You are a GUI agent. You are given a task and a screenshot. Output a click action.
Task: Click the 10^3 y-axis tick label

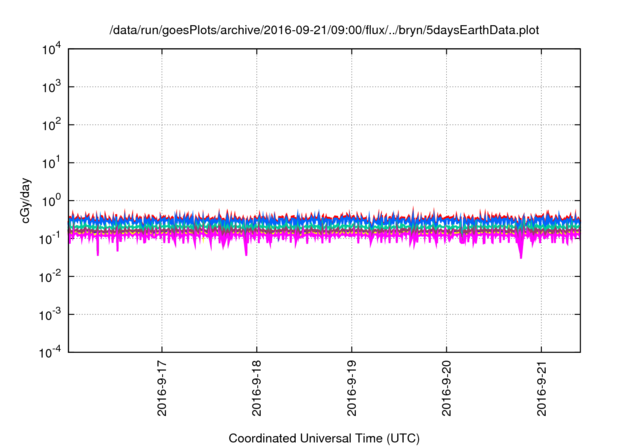(50, 87)
